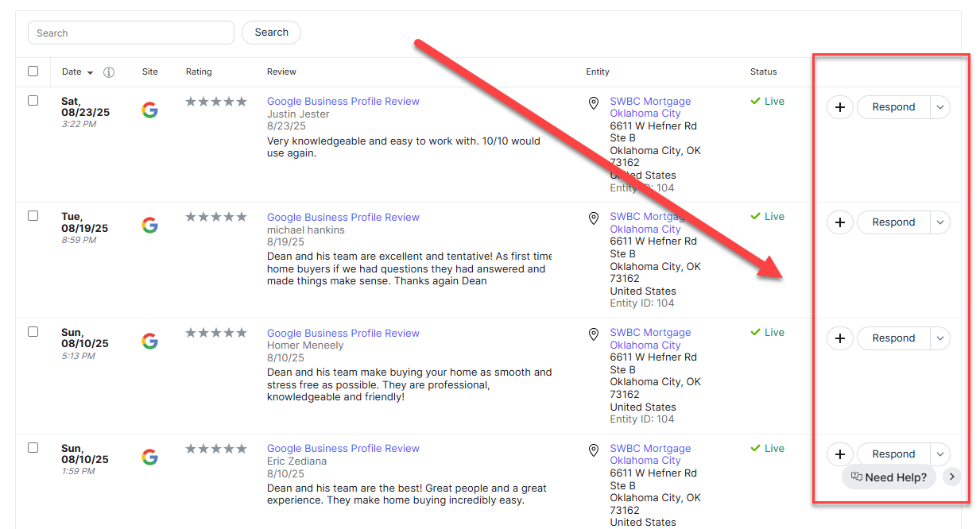The height and width of the screenshot is (529, 980).
Task: Open SWBC Mortgage Oklahoma City link, Homer Meneely row
Action: [650, 339]
